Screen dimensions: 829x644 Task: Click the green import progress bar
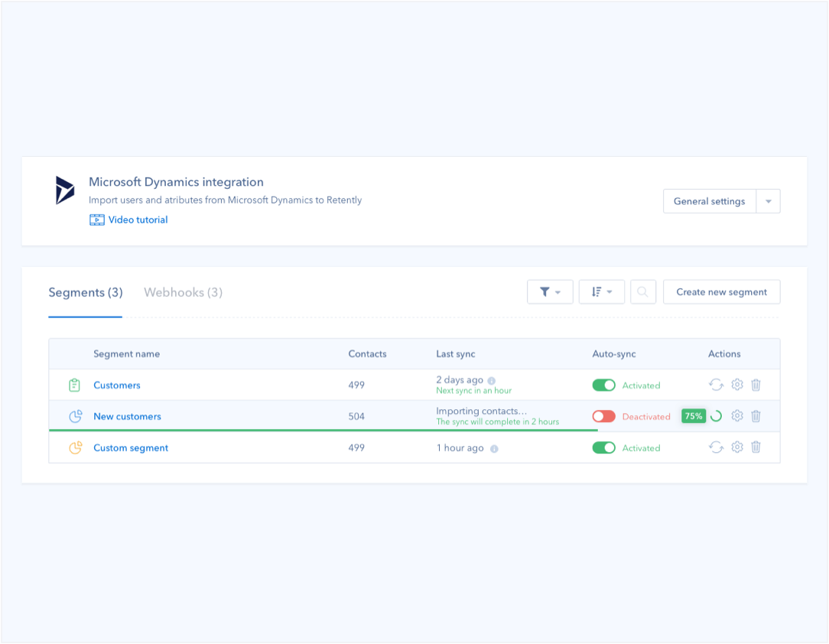point(323,431)
